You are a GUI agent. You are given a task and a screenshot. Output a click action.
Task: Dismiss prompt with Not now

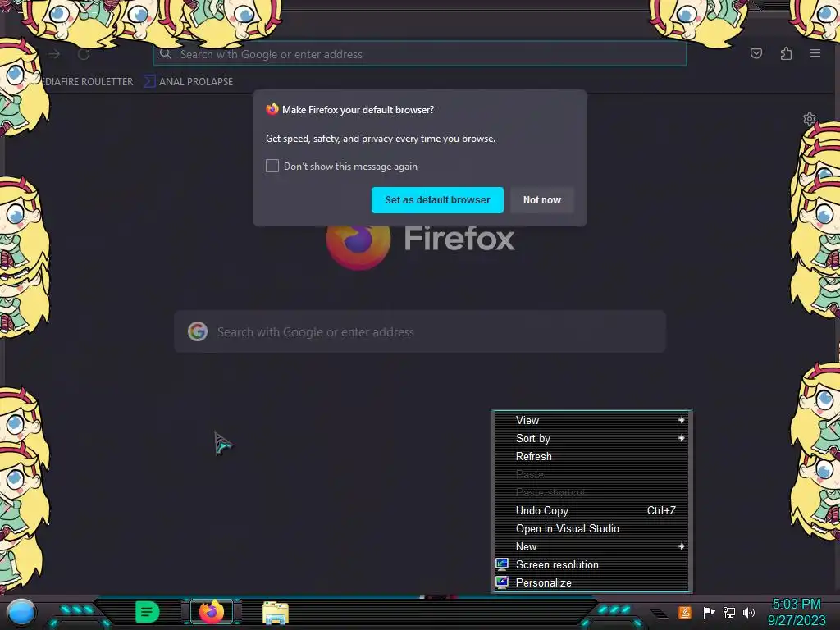click(541, 200)
